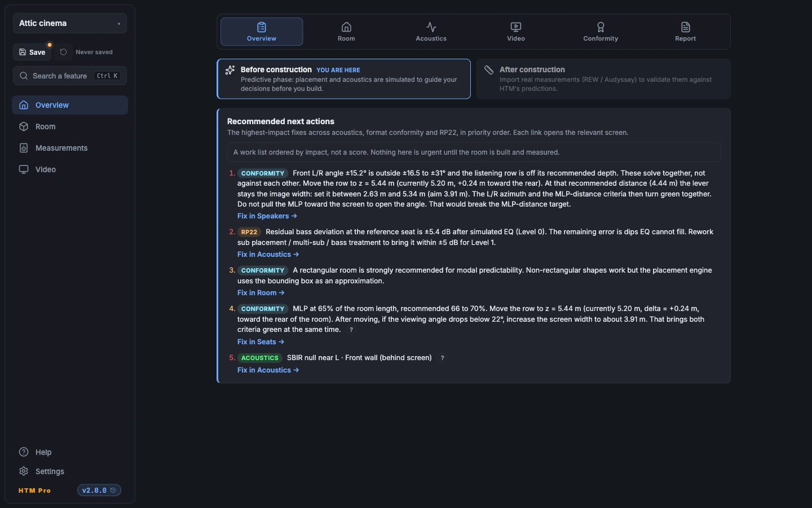Switch to the Conformity top tab
812x508 pixels.
(x=601, y=32)
